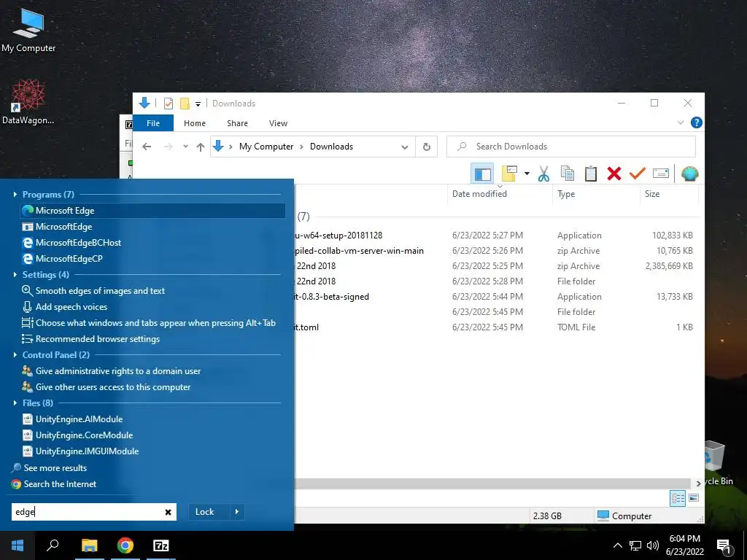Launch Microsoft Edge from search results

tap(152, 211)
